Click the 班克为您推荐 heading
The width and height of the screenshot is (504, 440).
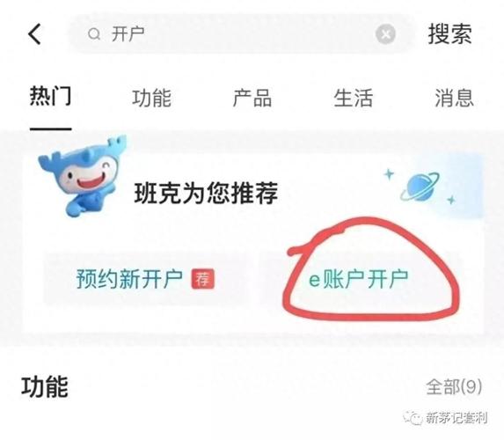pos(206,193)
